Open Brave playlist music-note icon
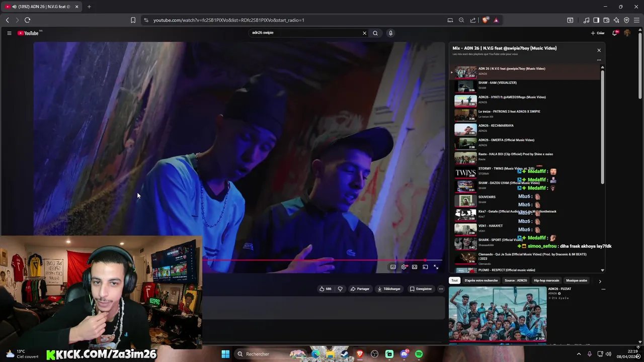Image resolution: width=644 pixels, height=362 pixels. pyautogui.click(x=586, y=20)
